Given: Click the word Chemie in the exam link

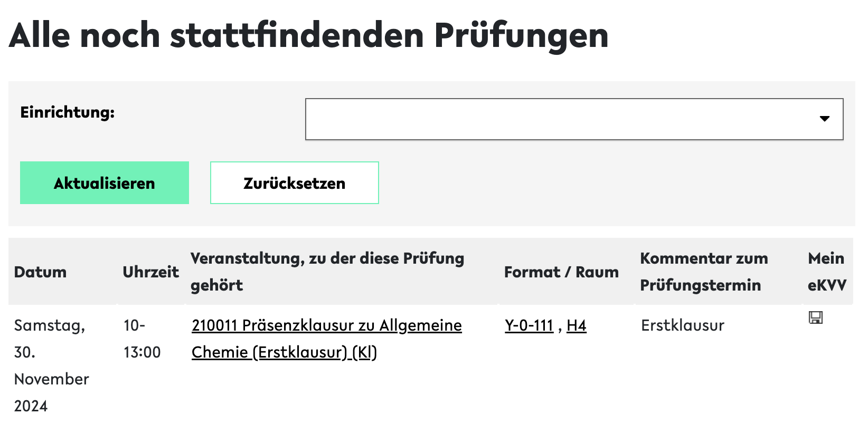Looking at the screenshot, I should (x=220, y=352).
